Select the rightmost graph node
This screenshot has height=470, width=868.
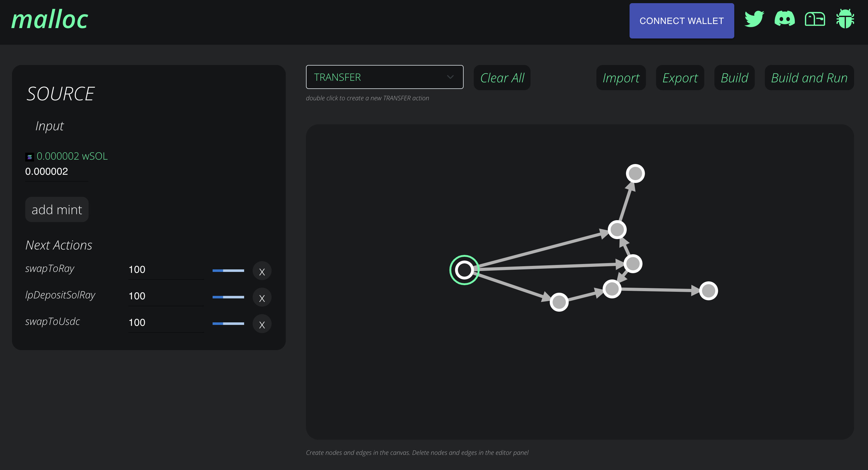709,291
